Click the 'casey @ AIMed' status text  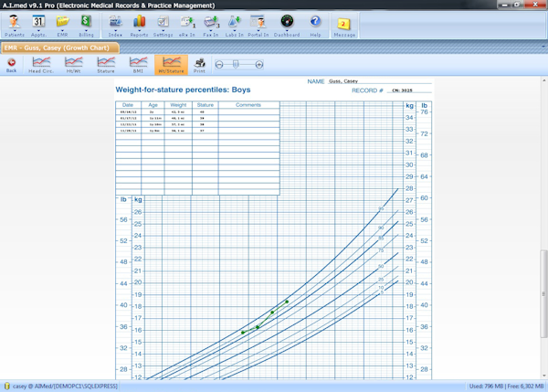(x=65, y=387)
